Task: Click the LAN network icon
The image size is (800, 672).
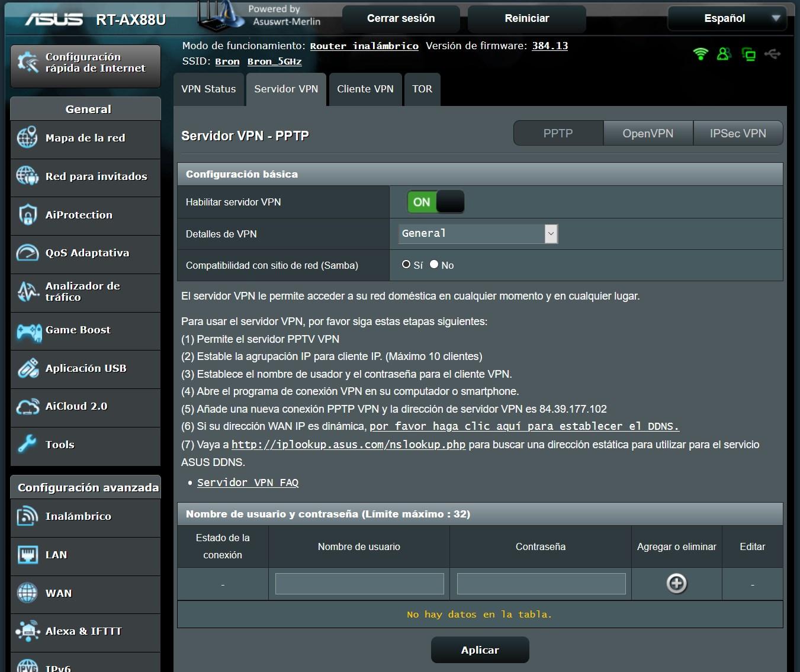Action: [x=27, y=555]
